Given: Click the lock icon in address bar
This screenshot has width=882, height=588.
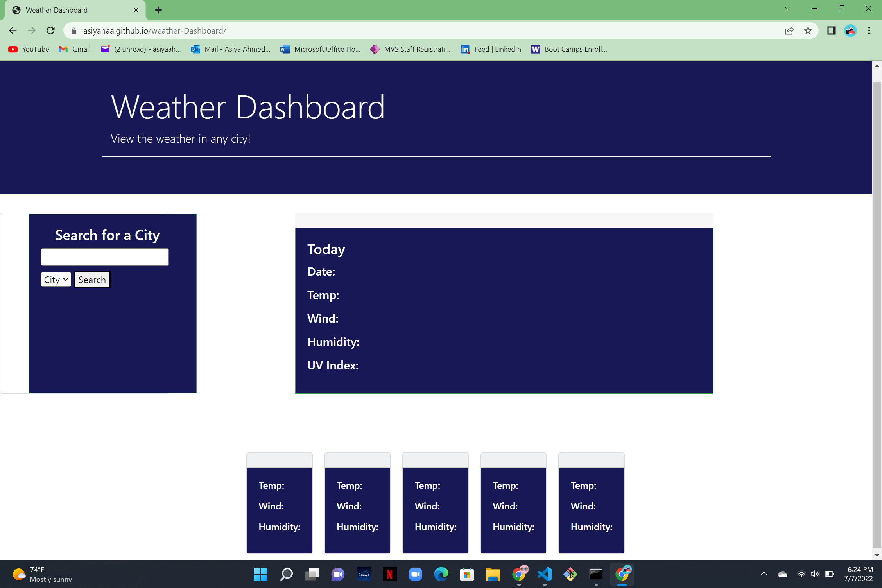Looking at the screenshot, I should coord(74,30).
